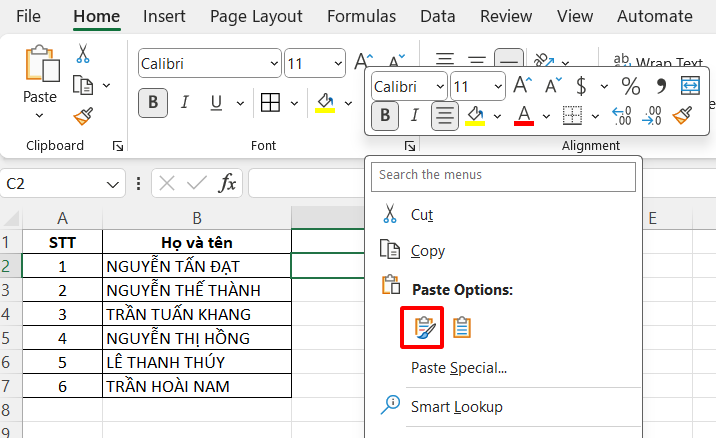Click the Borders icon in the mini toolbar

572,116
